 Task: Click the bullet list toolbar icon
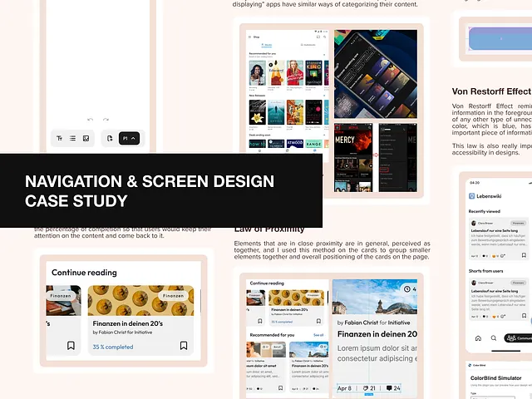(73, 138)
